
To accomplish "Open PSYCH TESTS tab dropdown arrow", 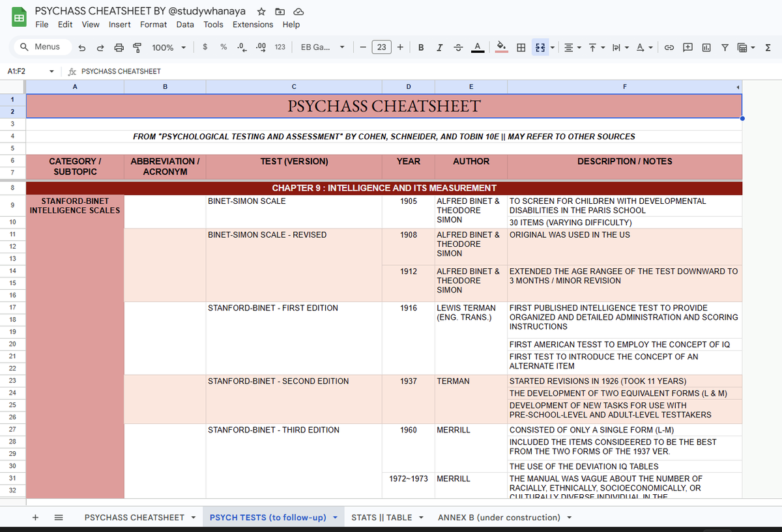I will (x=335, y=518).
